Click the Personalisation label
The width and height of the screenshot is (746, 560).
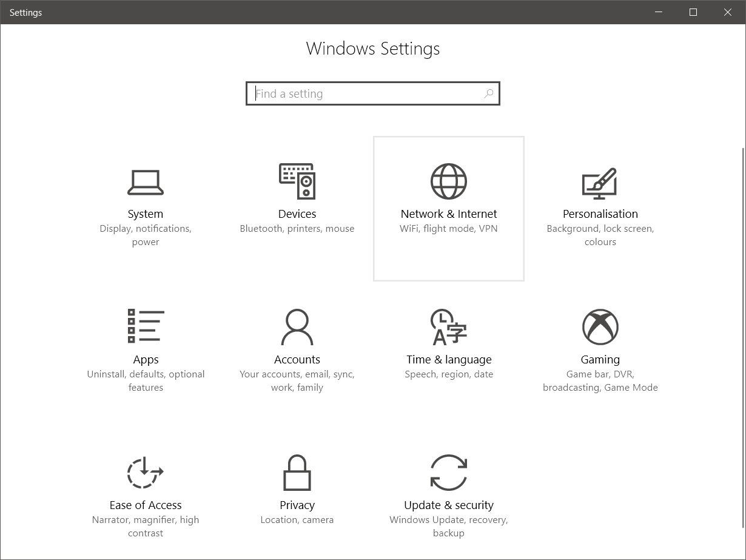(600, 214)
